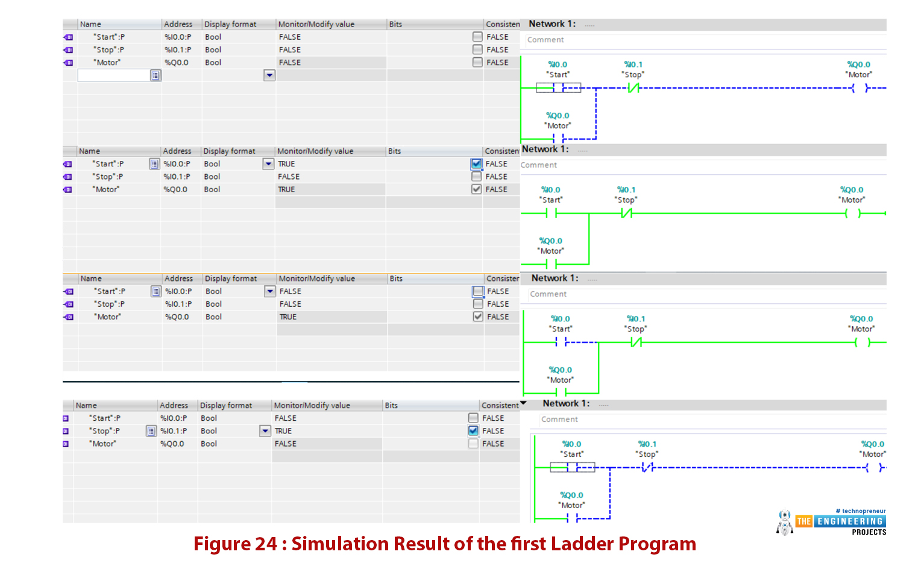
Task: Click the TRUE value for Start in the Start-TRUE table
Action: point(287,164)
